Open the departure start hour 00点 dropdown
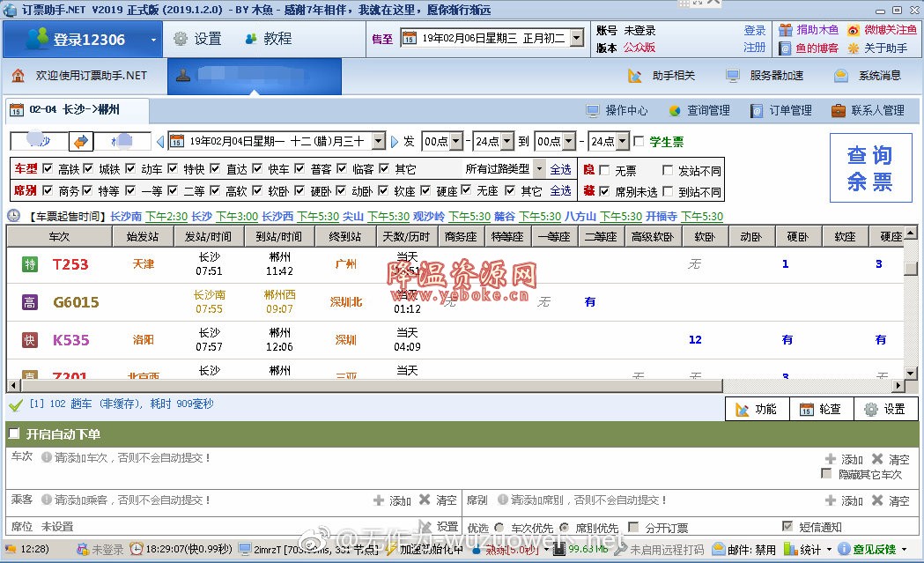Screen dimensions: 924x563 tap(456, 142)
